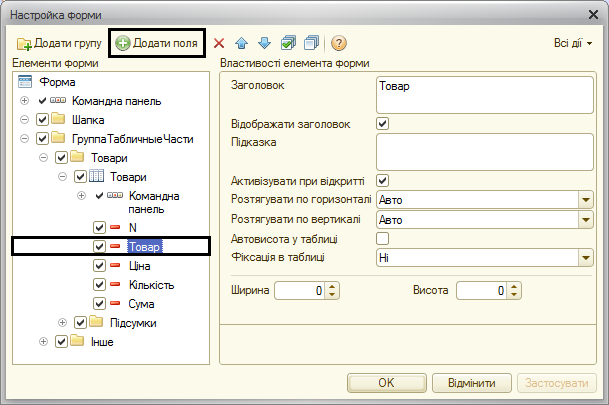
Task: Expand the top-level Командна панель node
Action: [x=24, y=101]
